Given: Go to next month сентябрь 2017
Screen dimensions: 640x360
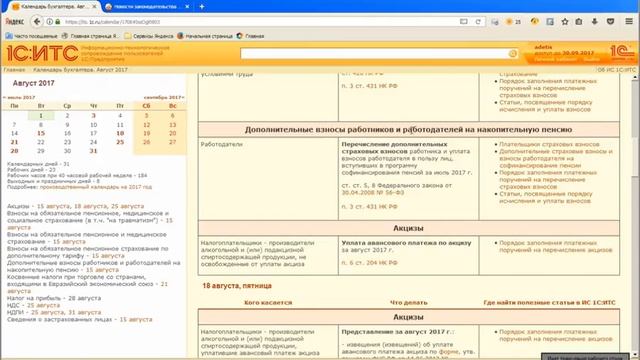Looking at the screenshot, I should click(x=164, y=97).
